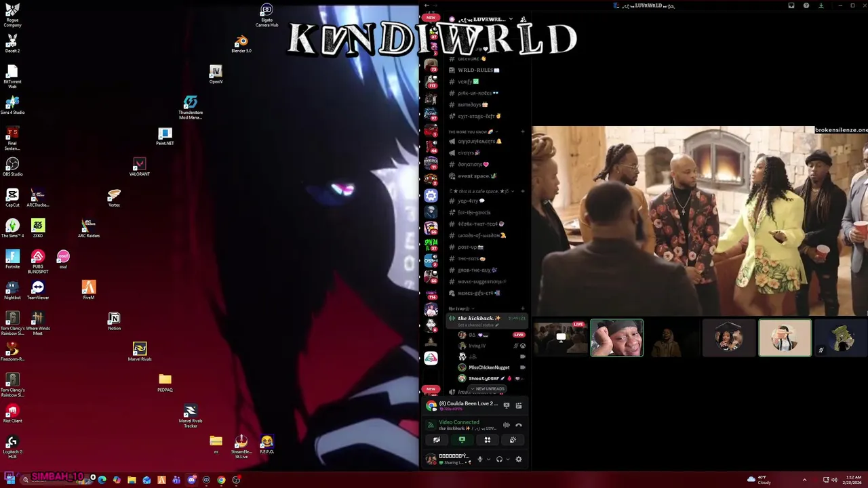Screen dimensions: 868x488
Task: Open the donations channel
Action: pyautogui.click(x=473, y=164)
